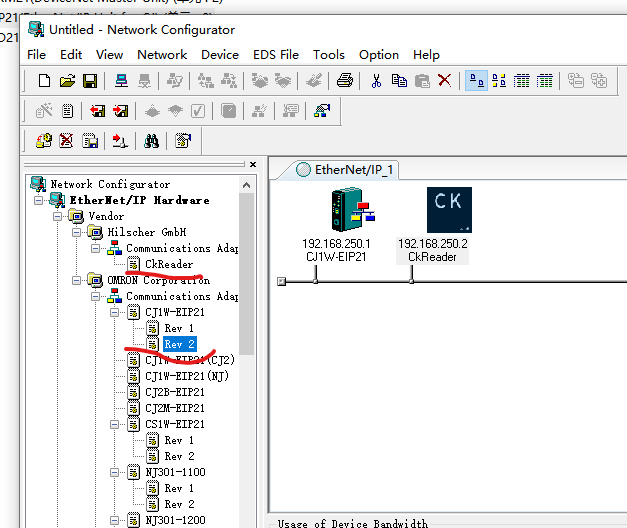Toggle the Large Icons view mode
The image size is (627, 528).
pyautogui.click(x=476, y=81)
